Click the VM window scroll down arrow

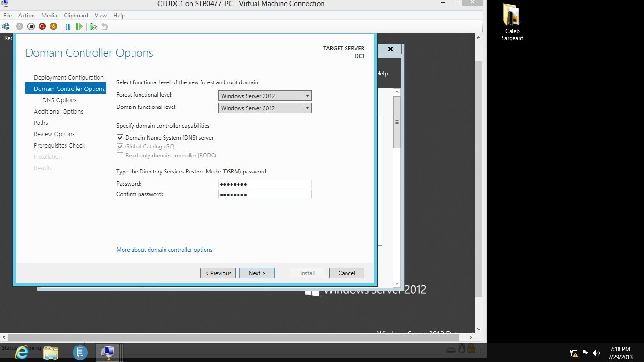(479, 329)
